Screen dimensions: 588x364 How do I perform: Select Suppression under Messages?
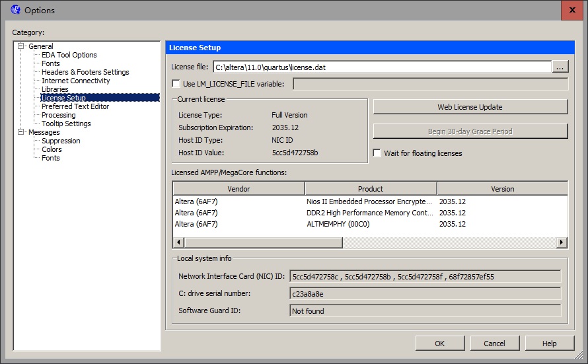(61, 141)
